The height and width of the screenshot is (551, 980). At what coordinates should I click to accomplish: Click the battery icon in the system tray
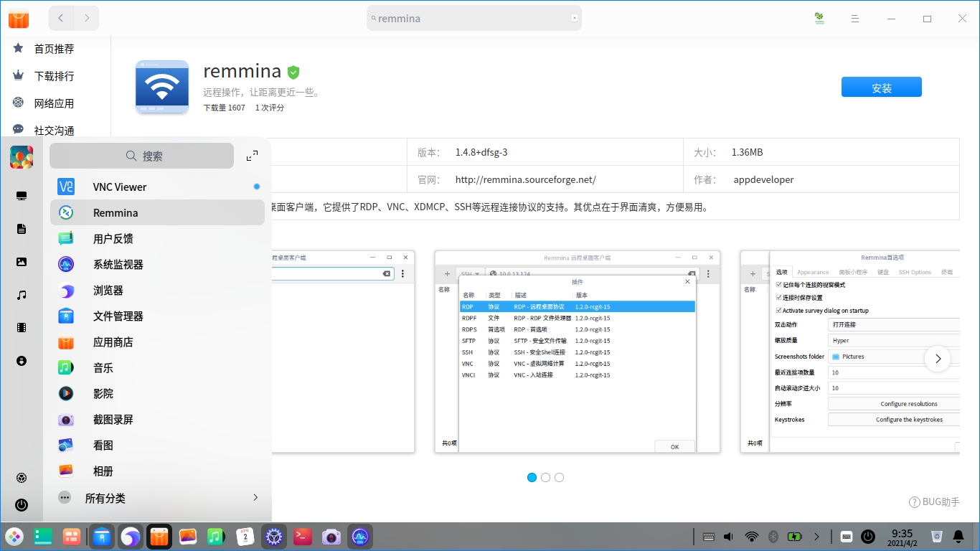(795, 537)
